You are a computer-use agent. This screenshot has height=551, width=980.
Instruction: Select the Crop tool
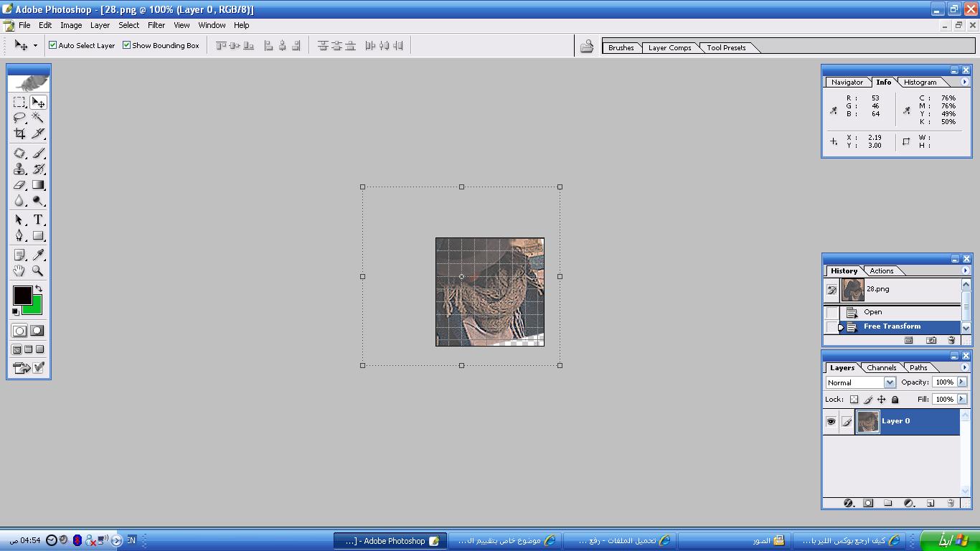(x=19, y=133)
